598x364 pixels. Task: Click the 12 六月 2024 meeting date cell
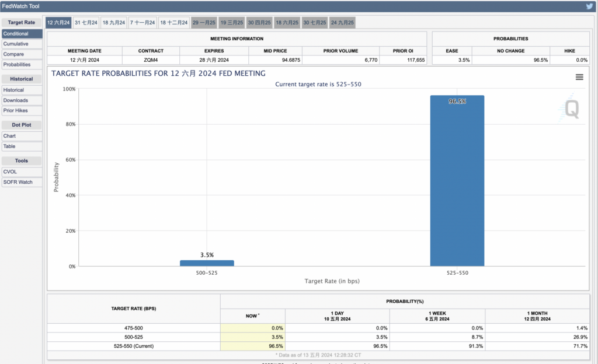pyautogui.click(x=84, y=60)
